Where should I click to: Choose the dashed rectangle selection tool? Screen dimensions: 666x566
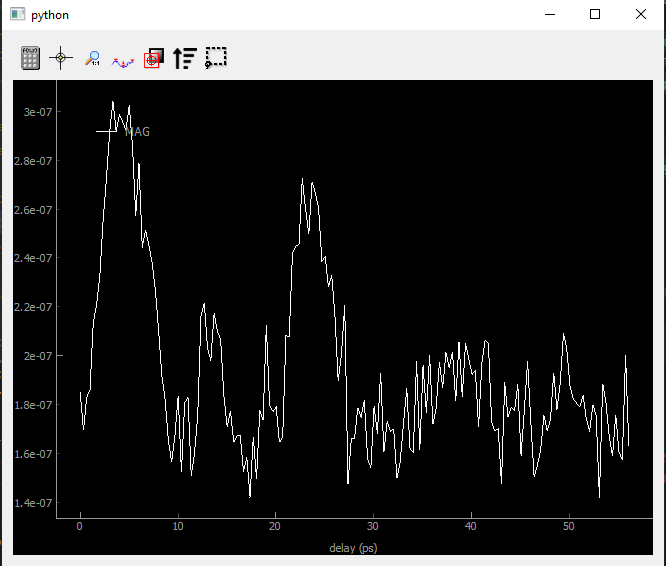[216, 58]
